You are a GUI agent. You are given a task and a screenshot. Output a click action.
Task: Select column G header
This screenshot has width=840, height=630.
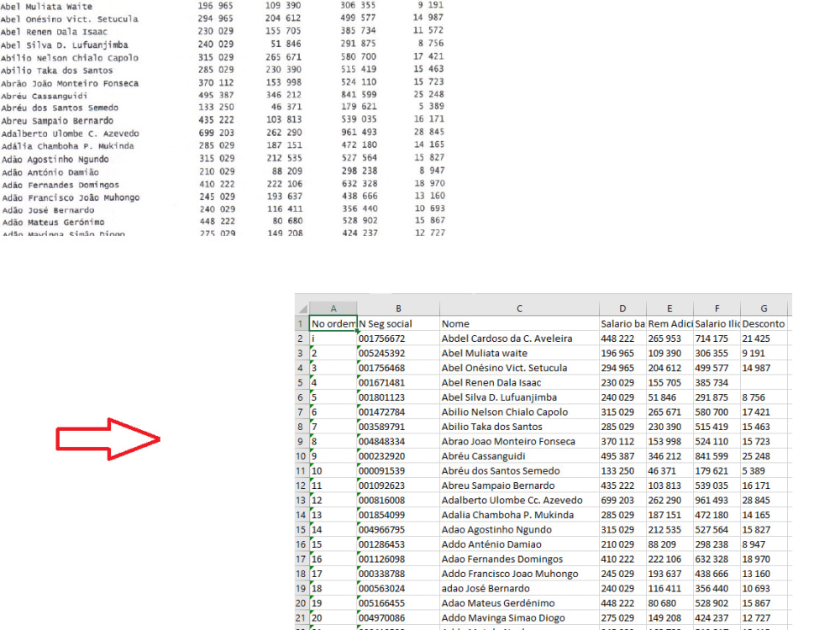pyautogui.click(x=764, y=308)
